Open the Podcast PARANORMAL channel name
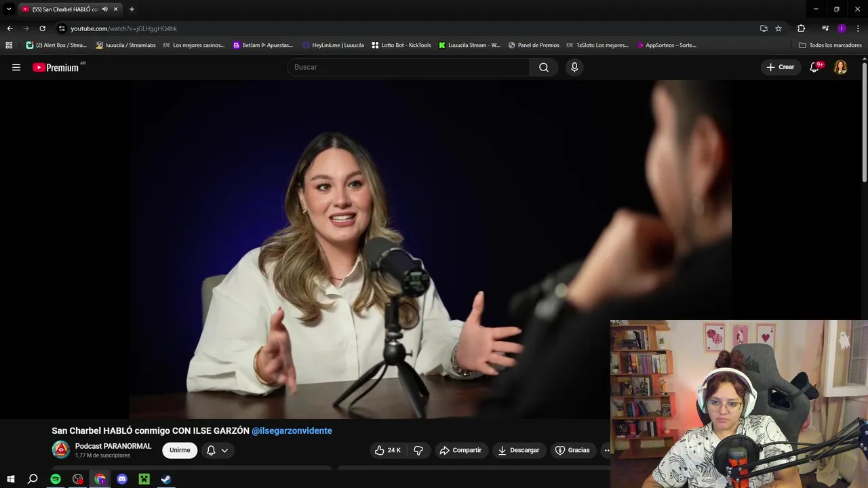Image resolution: width=868 pixels, height=488 pixels. [x=113, y=446]
